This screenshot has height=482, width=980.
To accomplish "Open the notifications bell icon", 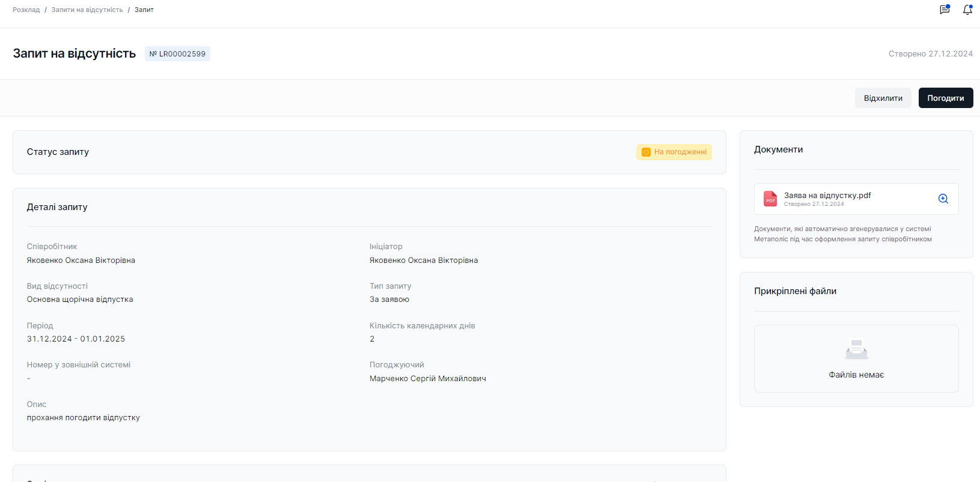I will 967,10.
